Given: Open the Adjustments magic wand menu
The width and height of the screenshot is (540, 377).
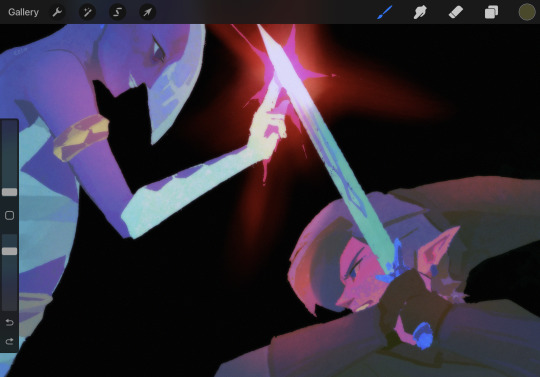Looking at the screenshot, I should [87, 12].
